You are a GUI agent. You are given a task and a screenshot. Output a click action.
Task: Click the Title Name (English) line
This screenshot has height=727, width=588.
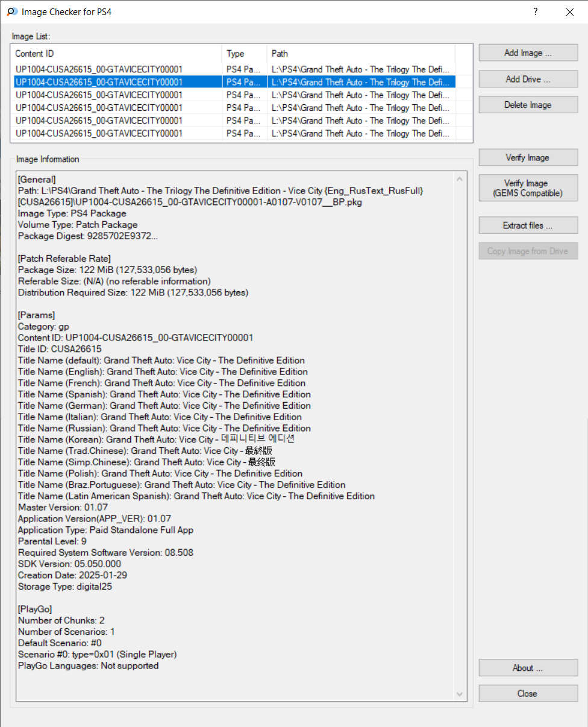click(163, 372)
